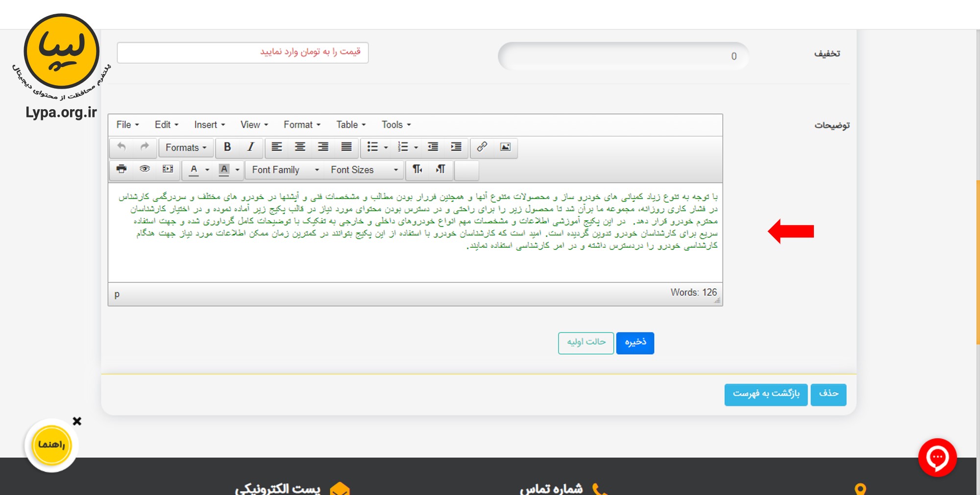This screenshot has height=495, width=980.
Task: Apply background color with highlighted A icon
Action: 224,169
